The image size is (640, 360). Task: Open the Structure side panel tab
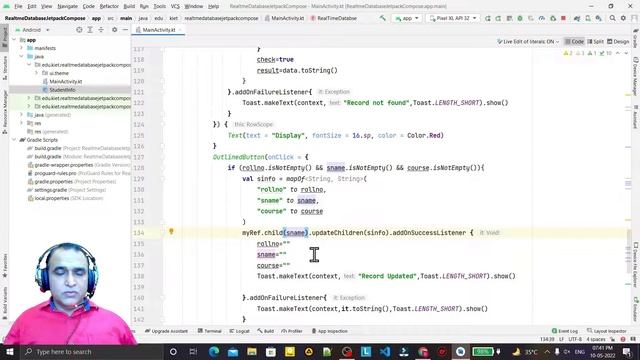pyautogui.click(x=5, y=67)
